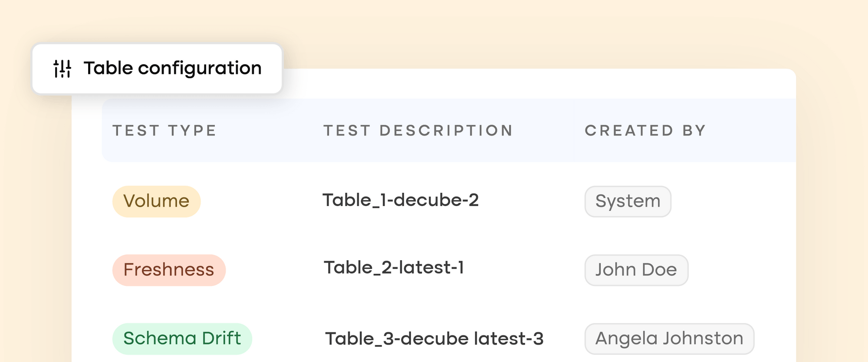Select the TEST TYPE column header
Viewport: 868px width, 362px height.
164,130
